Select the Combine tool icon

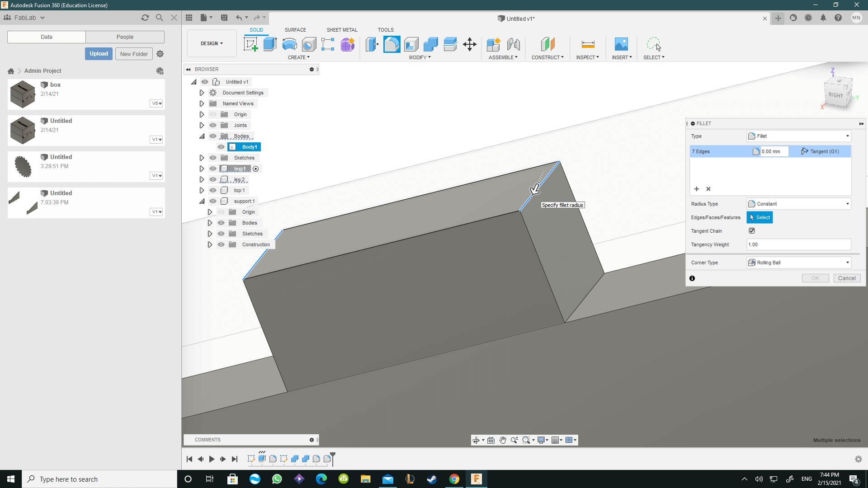pos(431,44)
